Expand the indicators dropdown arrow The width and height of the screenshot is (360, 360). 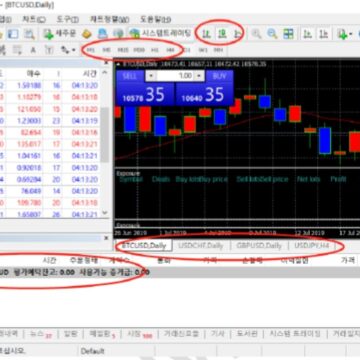350,34
